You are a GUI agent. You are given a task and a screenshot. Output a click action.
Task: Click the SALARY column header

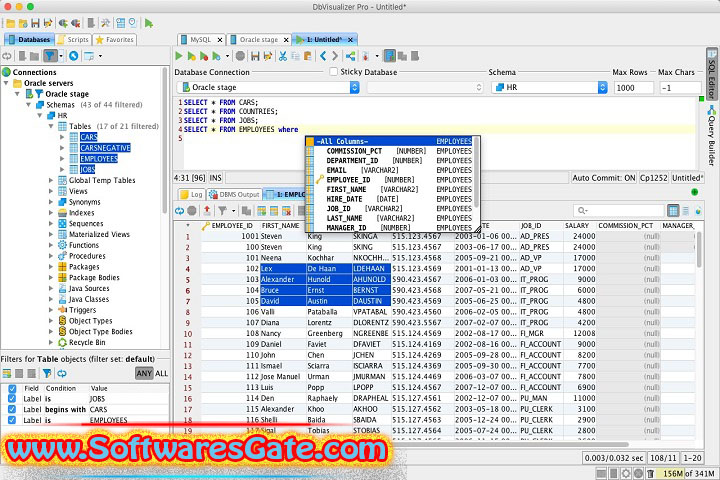pos(577,226)
